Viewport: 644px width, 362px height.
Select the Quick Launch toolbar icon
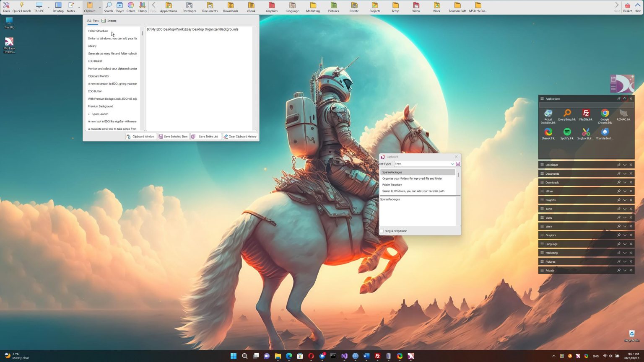pos(21,7)
